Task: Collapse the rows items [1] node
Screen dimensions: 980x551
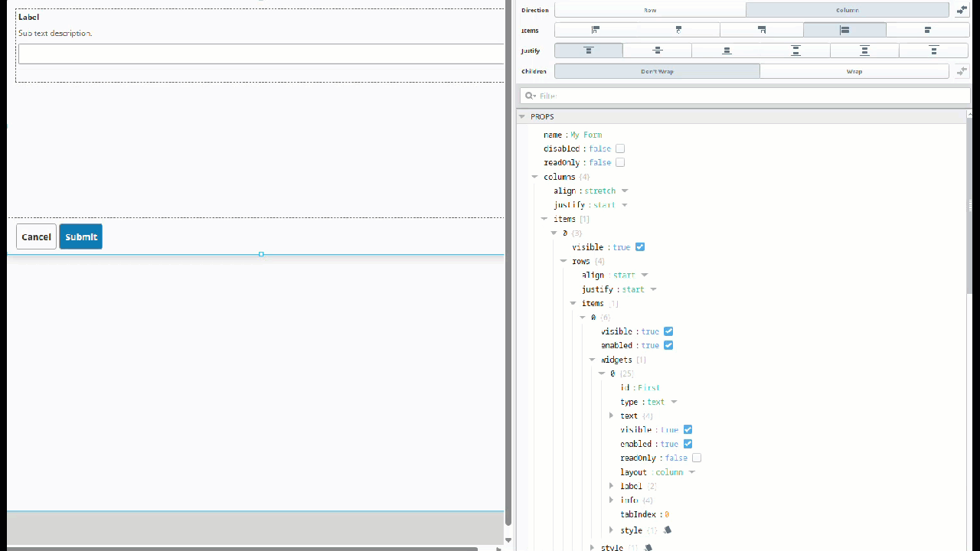Action: click(x=573, y=303)
